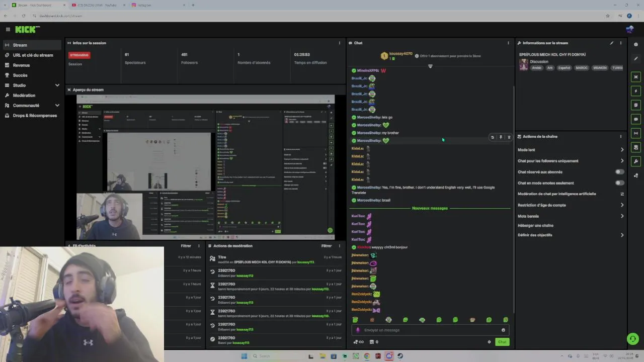Select the first quick emote above message box
The height and width of the screenshot is (362, 644).
coord(355,320)
